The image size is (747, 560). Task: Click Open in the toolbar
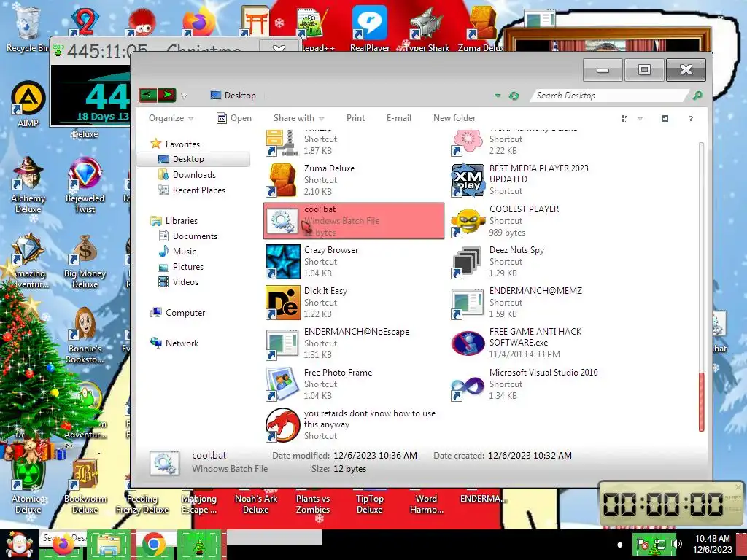click(x=234, y=118)
